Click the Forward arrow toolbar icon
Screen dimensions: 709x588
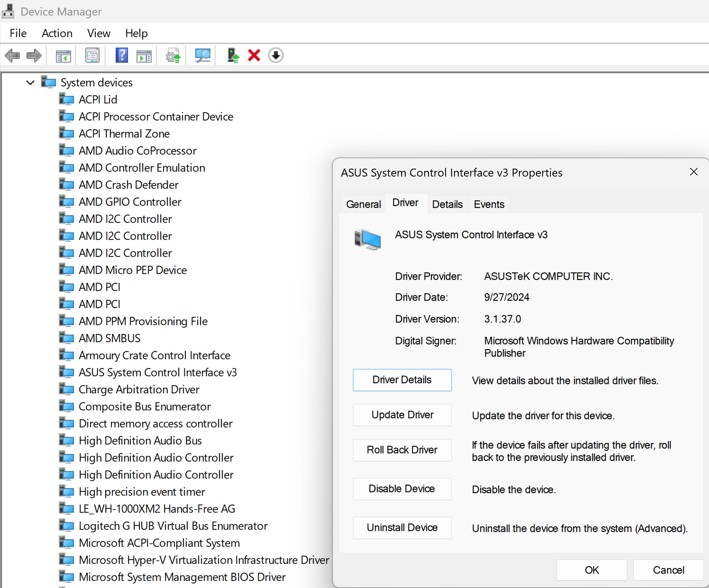(x=34, y=56)
